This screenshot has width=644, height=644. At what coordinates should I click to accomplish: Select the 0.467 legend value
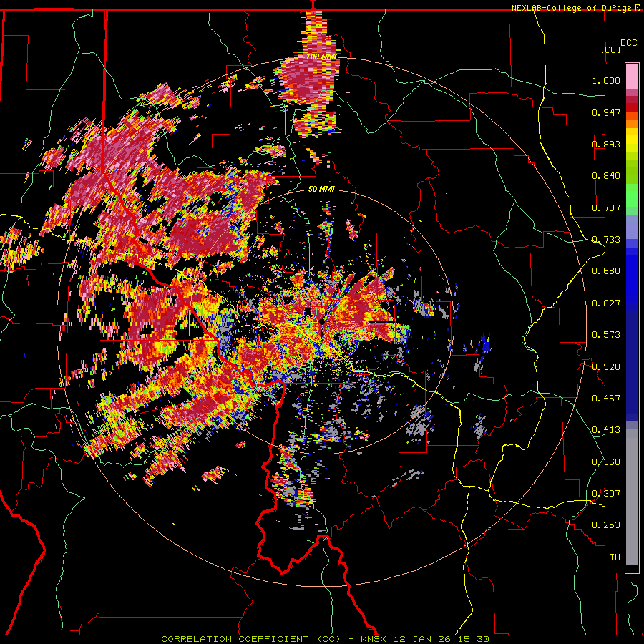pos(606,399)
